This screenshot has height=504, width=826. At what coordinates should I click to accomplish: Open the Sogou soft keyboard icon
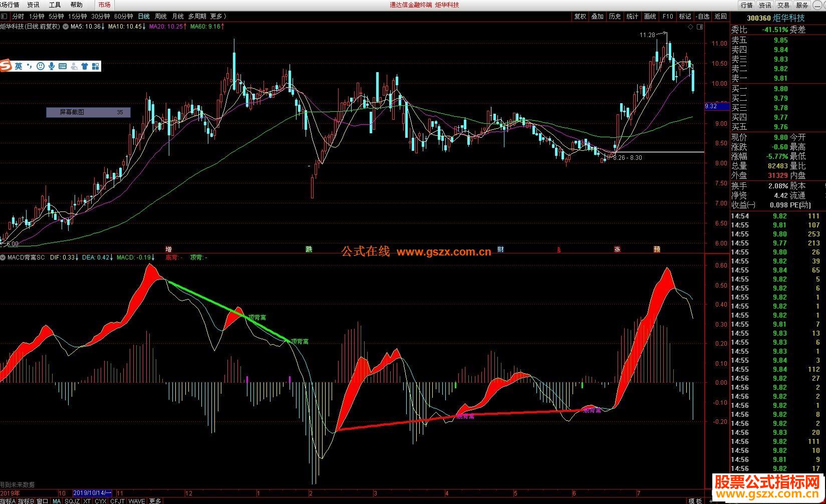pyautogui.click(x=63, y=66)
